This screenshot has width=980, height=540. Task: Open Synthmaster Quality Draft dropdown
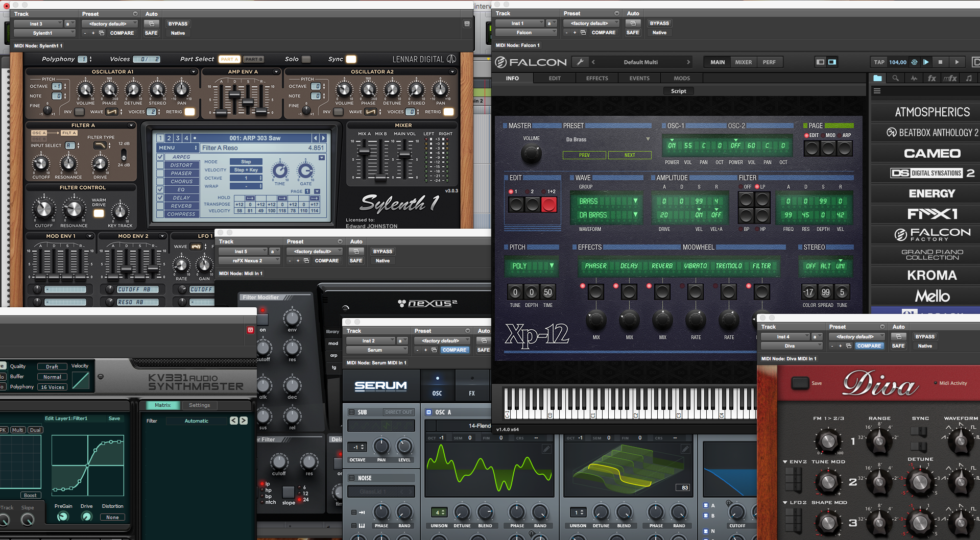click(52, 366)
